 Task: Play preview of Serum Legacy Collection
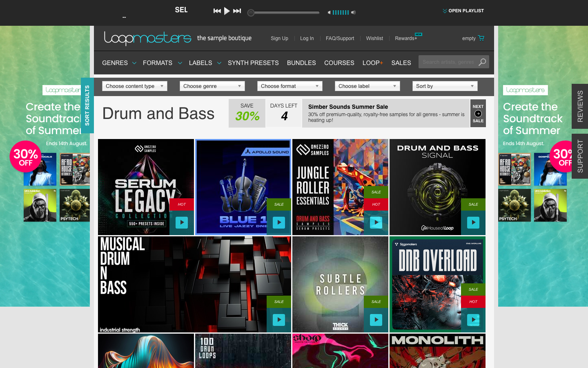tap(182, 222)
